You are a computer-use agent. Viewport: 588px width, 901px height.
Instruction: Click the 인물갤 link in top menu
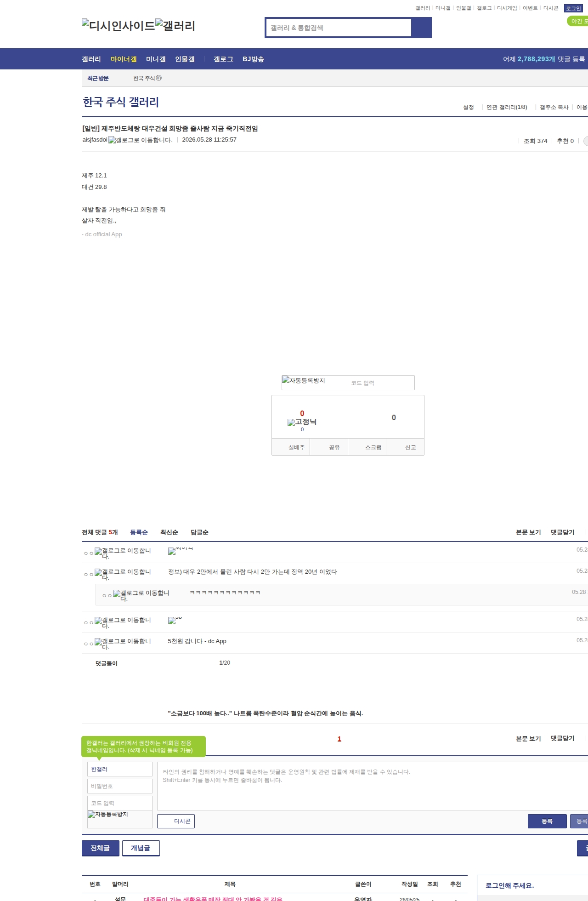click(x=464, y=8)
